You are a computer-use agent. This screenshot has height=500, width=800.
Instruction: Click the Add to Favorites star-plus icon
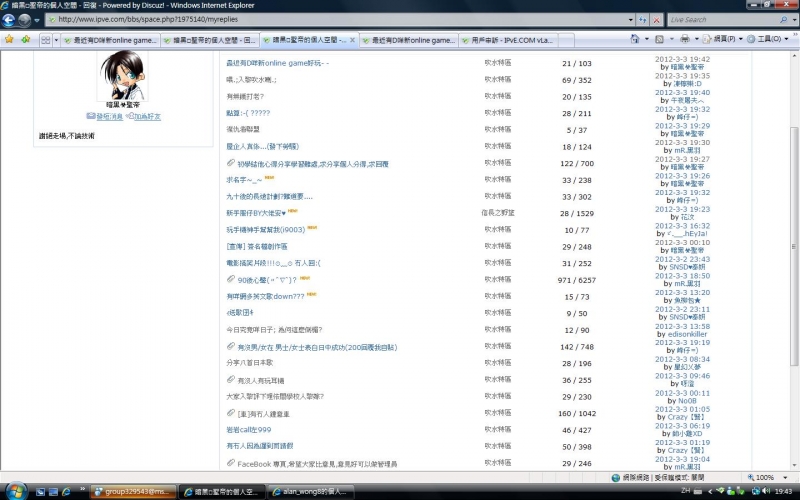[26, 39]
